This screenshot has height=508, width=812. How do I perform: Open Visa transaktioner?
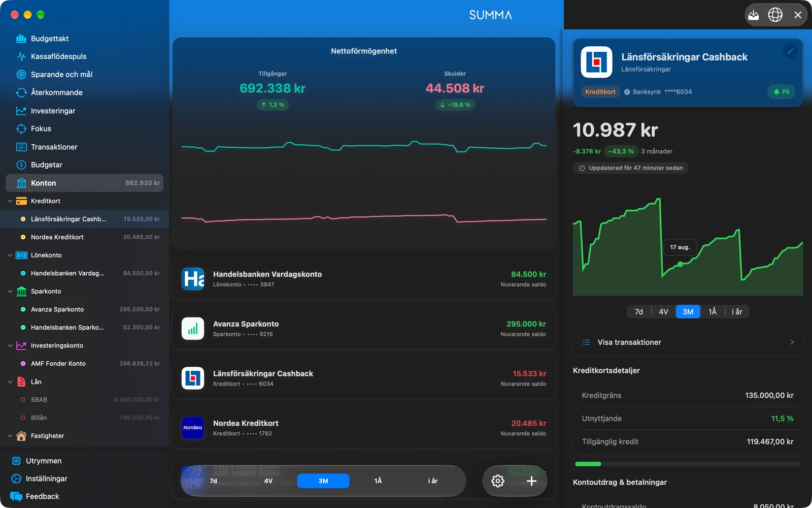point(688,342)
